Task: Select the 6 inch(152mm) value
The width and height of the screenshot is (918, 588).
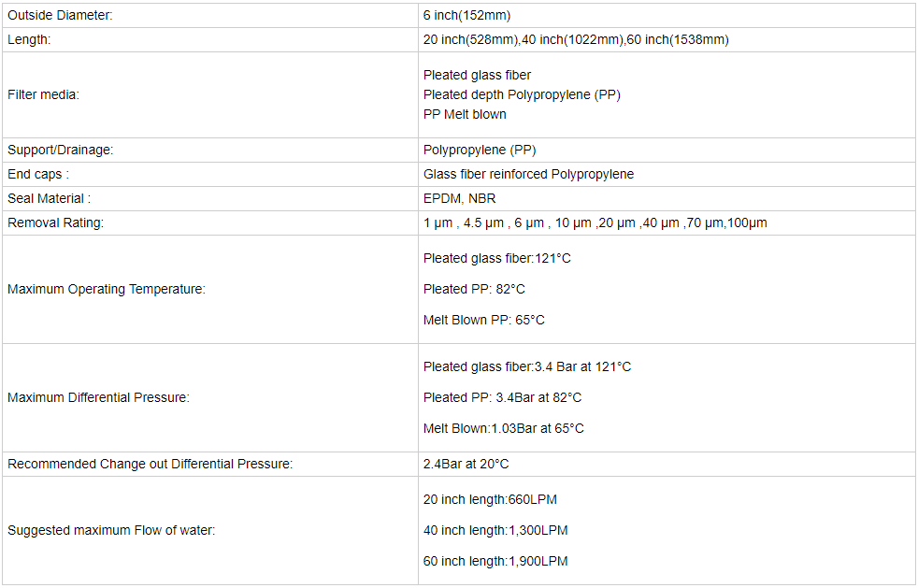Action: pos(466,15)
